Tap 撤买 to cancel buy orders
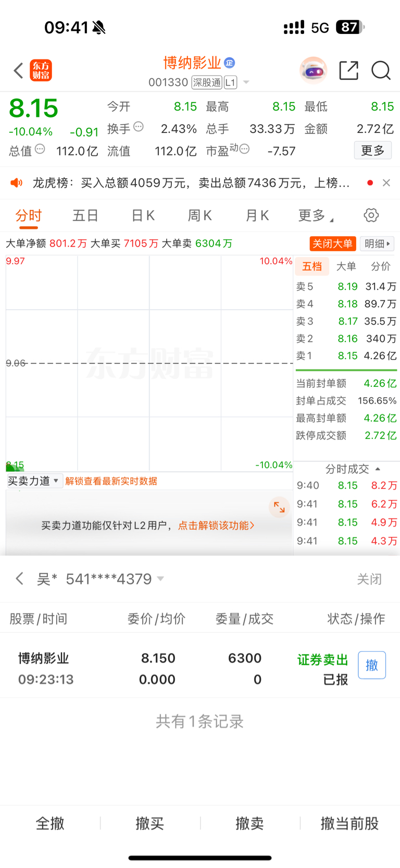The height and width of the screenshot is (868, 400). pyautogui.click(x=150, y=823)
